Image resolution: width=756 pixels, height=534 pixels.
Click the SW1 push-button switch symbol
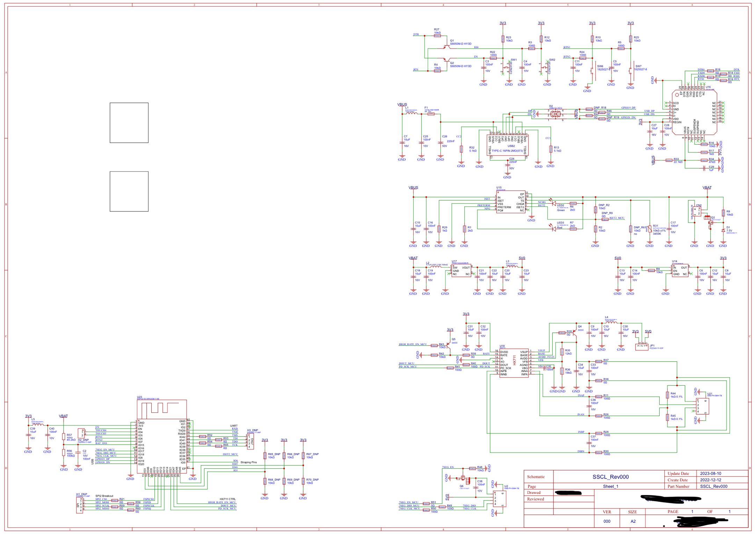point(506,67)
